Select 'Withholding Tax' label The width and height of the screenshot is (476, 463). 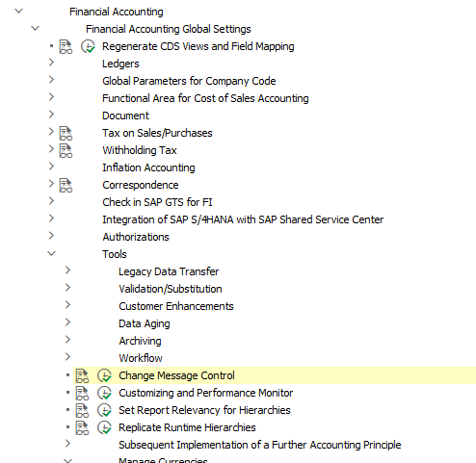click(140, 150)
